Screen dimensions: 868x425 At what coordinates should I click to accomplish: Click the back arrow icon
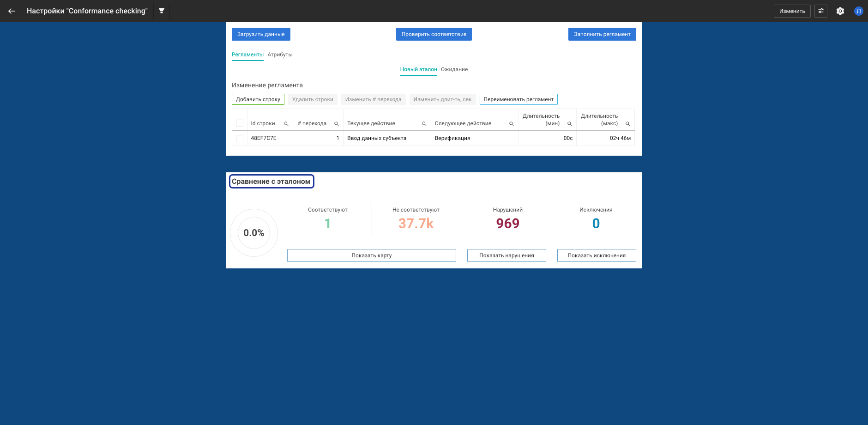click(x=12, y=11)
